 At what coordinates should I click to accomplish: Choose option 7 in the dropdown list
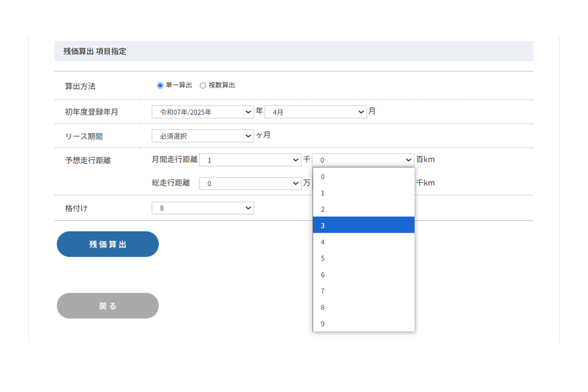(x=364, y=291)
